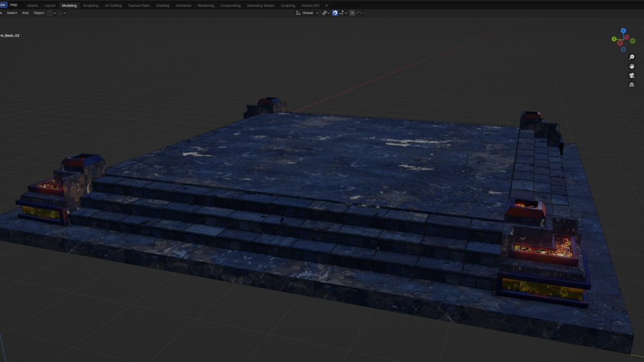Switch to the Assets workspace tab

[32, 6]
